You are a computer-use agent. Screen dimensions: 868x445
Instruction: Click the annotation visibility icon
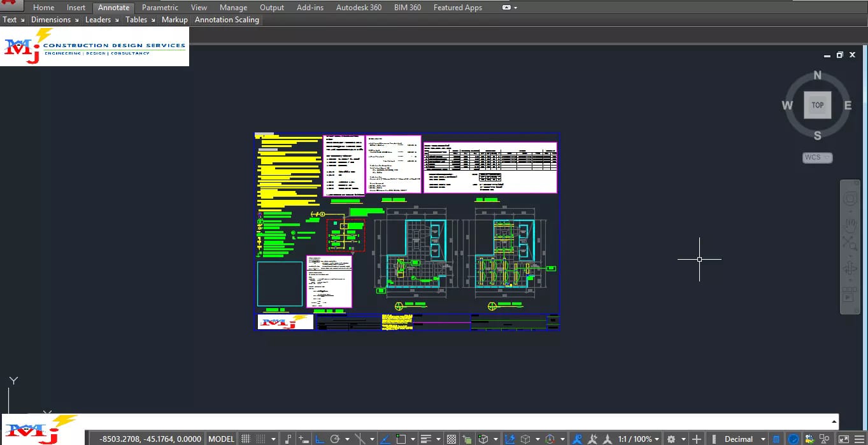point(578,439)
